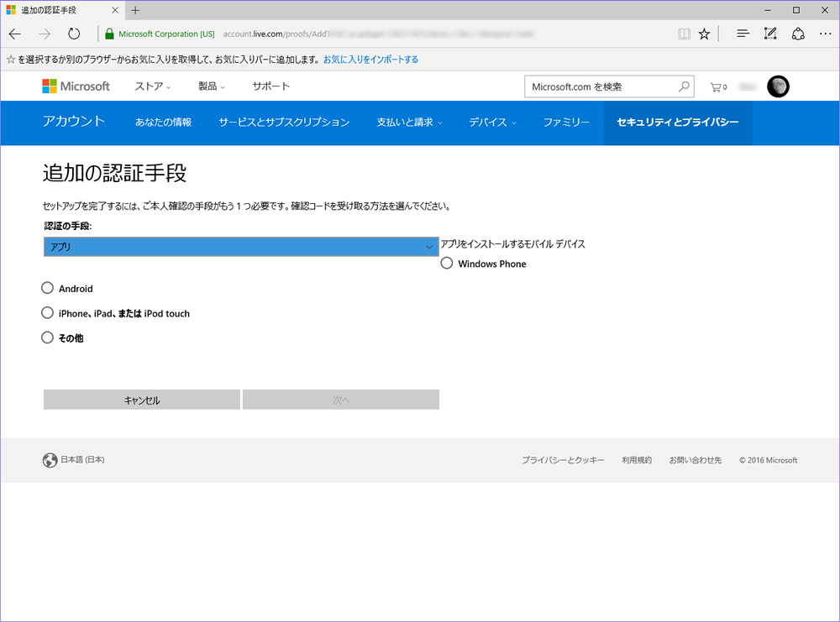Open a new browser tab
Image resolution: width=840 pixels, height=622 pixels.
click(135, 10)
